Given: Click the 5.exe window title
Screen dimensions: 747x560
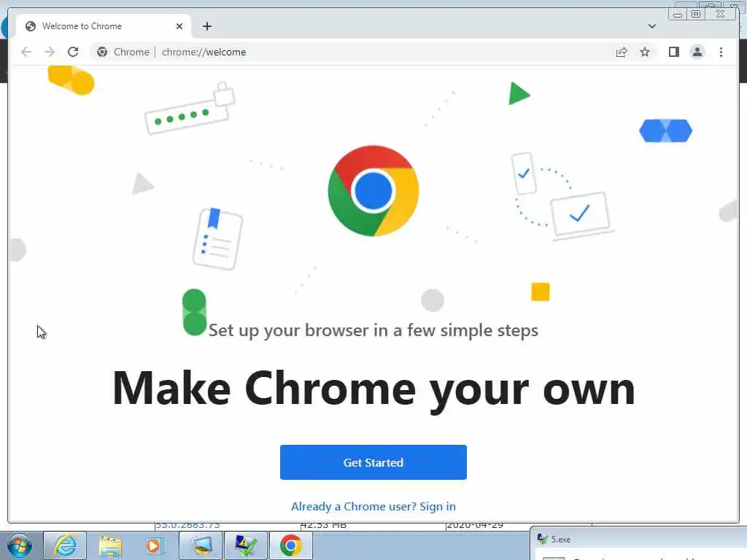Looking at the screenshot, I should (x=561, y=539).
